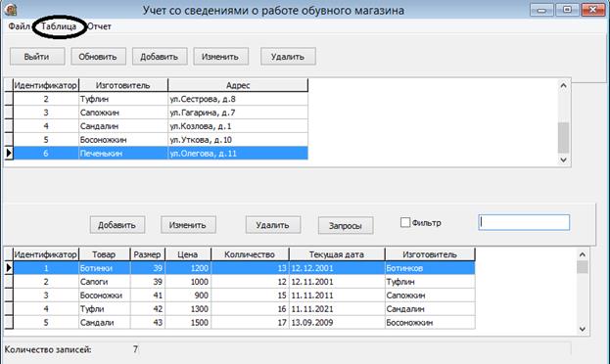Focus the filter text input field

coord(524,222)
